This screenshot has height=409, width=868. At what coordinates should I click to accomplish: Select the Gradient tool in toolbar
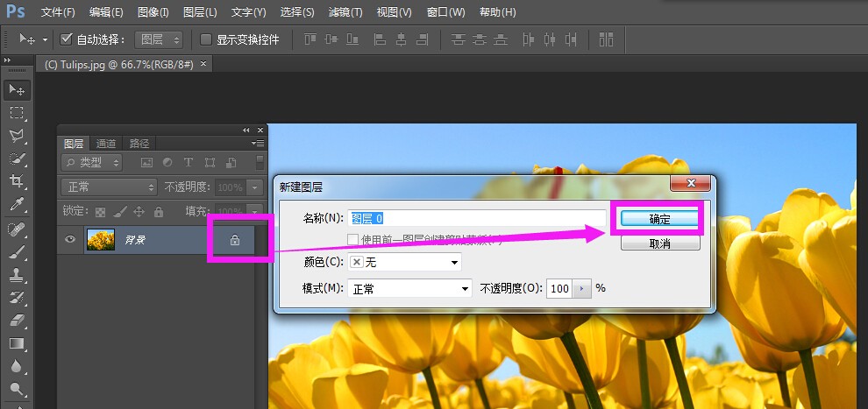[17, 344]
